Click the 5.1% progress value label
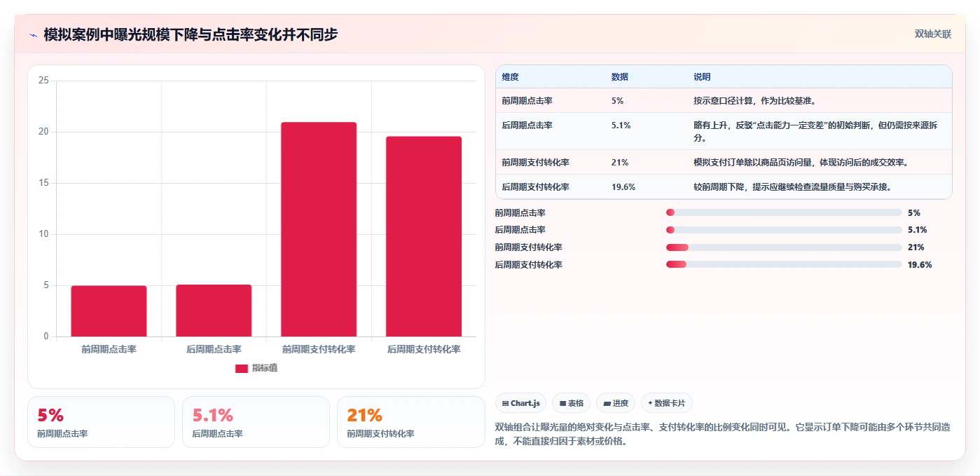 pos(918,230)
